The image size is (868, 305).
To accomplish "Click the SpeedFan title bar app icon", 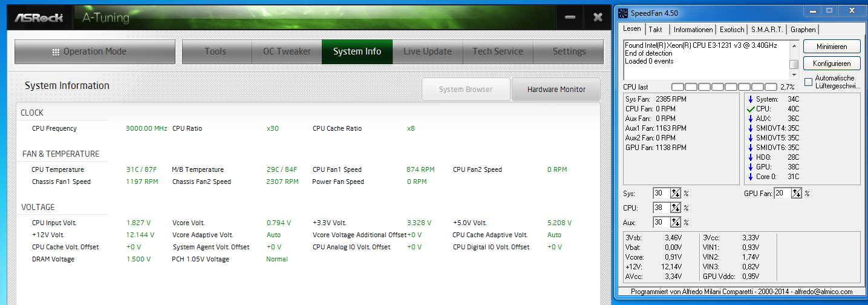I will coord(622,13).
